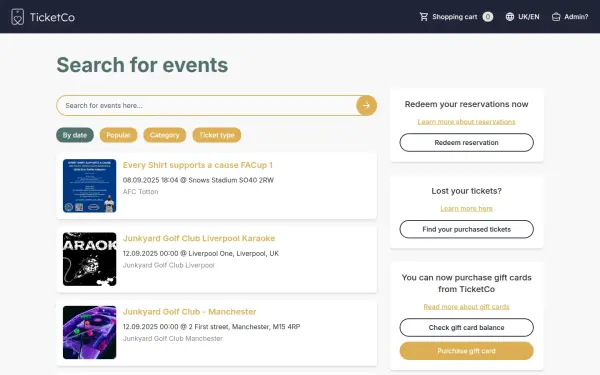This screenshot has width=600, height=375.
Task: Change language via UK/EN
Action: pos(528,17)
